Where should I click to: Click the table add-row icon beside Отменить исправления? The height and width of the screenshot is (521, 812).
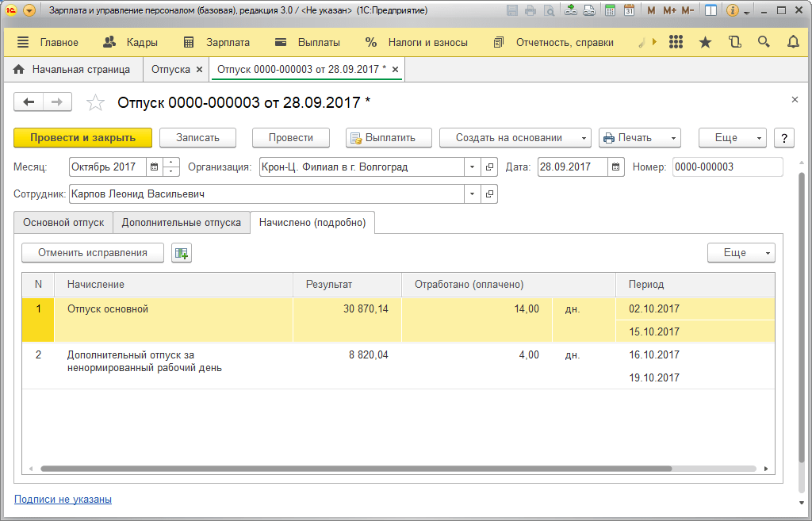pyautogui.click(x=182, y=253)
